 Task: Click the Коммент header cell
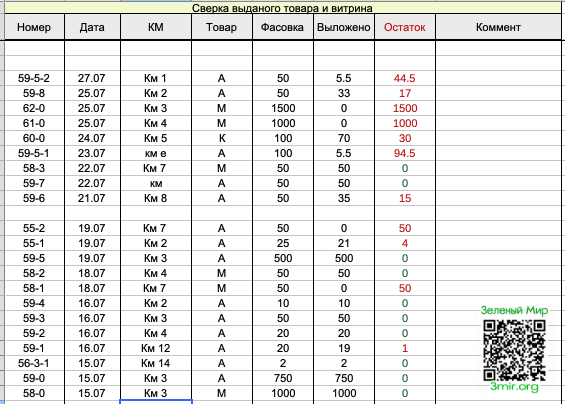[x=498, y=27]
